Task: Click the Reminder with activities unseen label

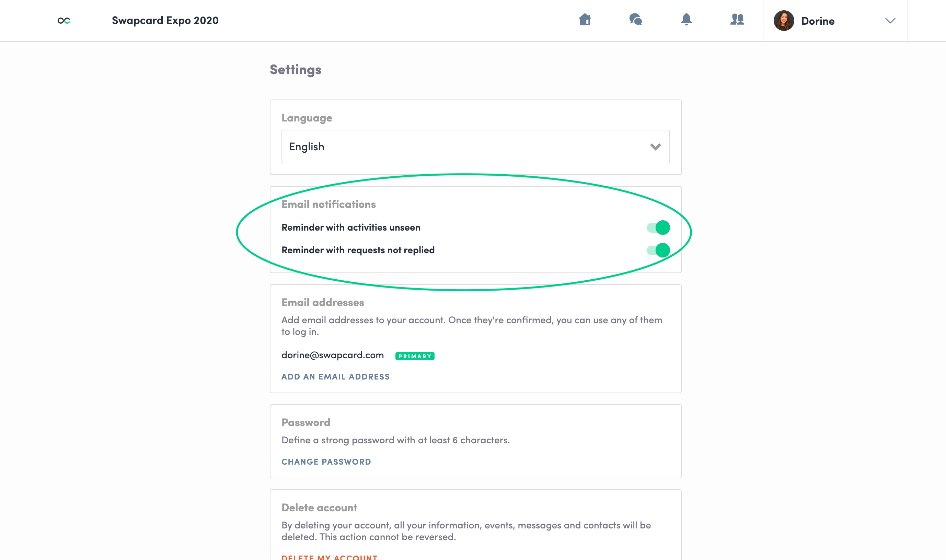Action: [351, 227]
